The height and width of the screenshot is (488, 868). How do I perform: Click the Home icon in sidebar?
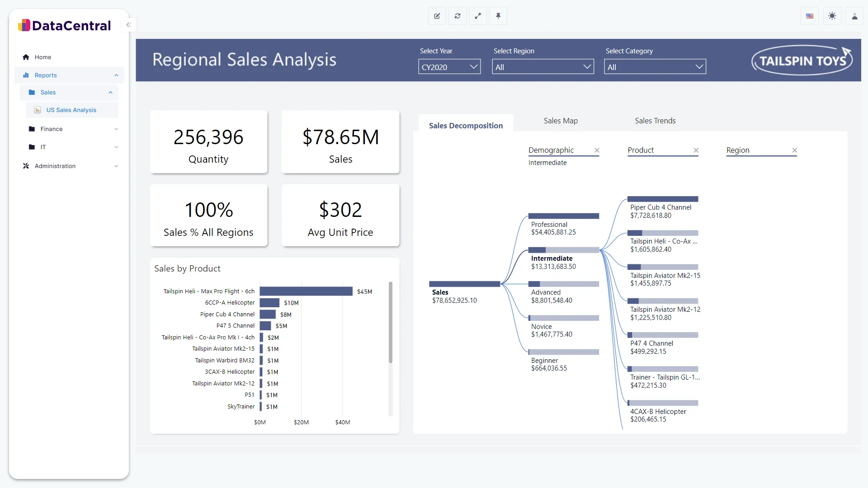coord(26,57)
